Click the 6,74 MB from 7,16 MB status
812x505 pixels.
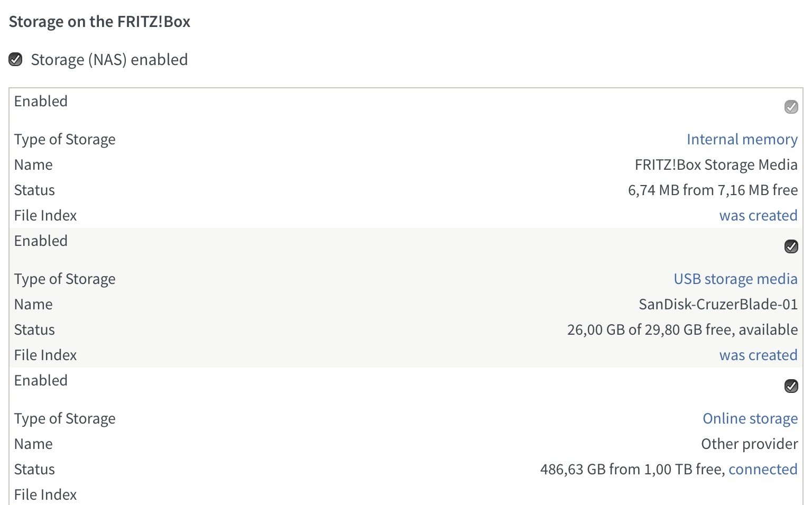click(713, 190)
